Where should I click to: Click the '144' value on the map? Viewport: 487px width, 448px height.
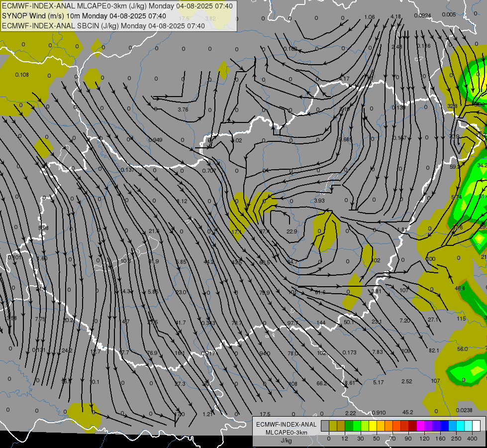coord(321,323)
